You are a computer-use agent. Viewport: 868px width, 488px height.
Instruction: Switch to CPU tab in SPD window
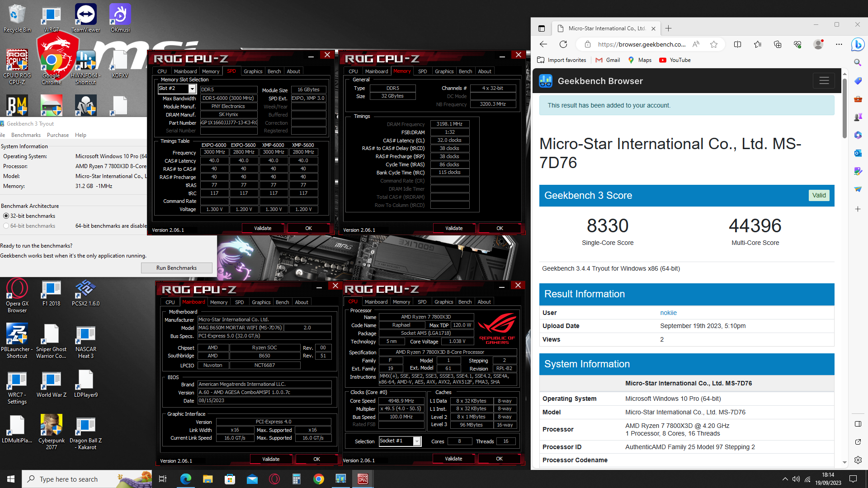[162, 71]
